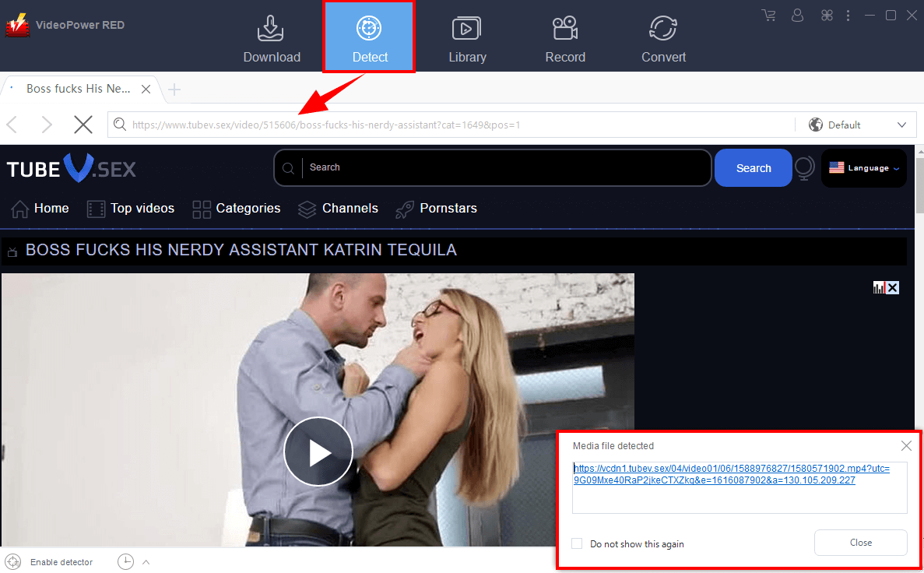
Task: Toggle the light bulb icon
Action: [805, 168]
